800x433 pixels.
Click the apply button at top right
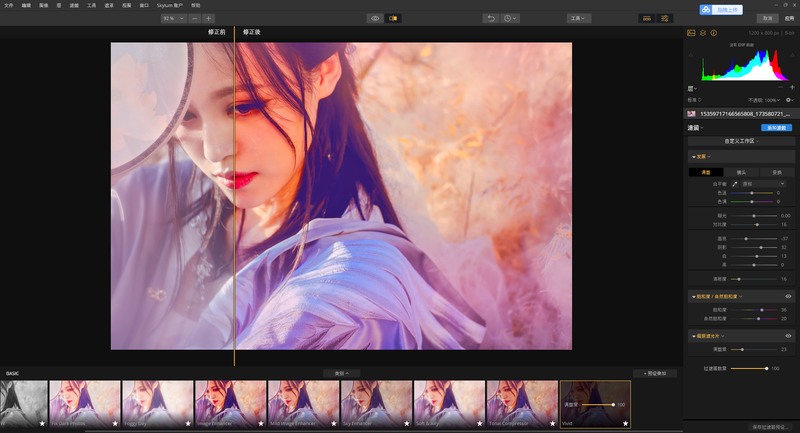[789, 18]
